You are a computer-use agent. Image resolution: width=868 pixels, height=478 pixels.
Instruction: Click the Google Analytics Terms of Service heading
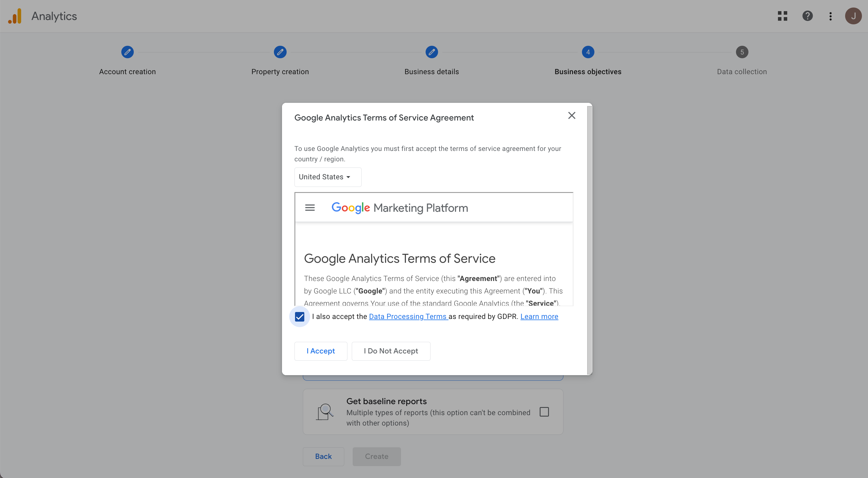coord(400,258)
